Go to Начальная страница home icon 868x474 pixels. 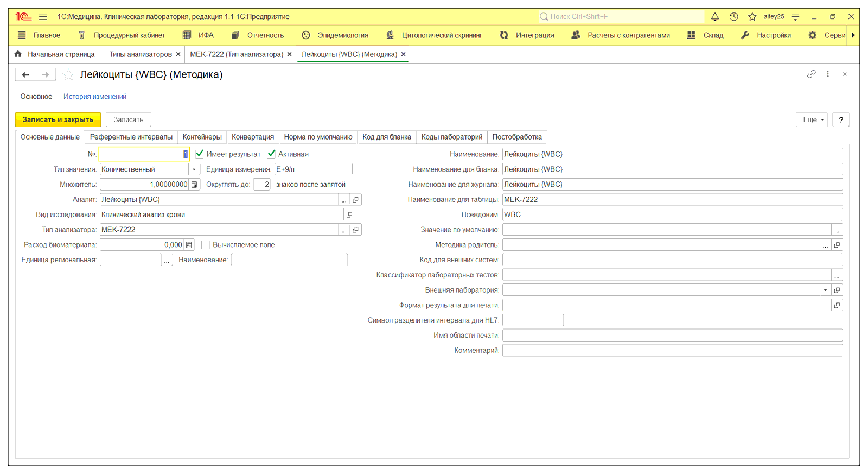coord(18,54)
